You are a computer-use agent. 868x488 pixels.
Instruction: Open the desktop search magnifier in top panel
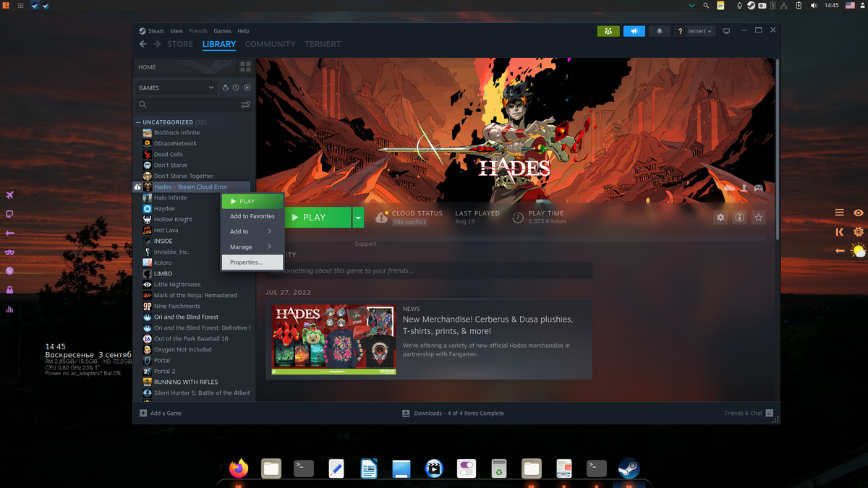click(706, 5)
